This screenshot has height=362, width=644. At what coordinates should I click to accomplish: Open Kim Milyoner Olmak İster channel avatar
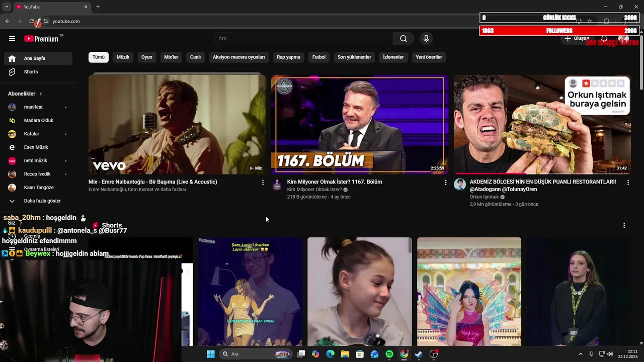[x=277, y=185]
